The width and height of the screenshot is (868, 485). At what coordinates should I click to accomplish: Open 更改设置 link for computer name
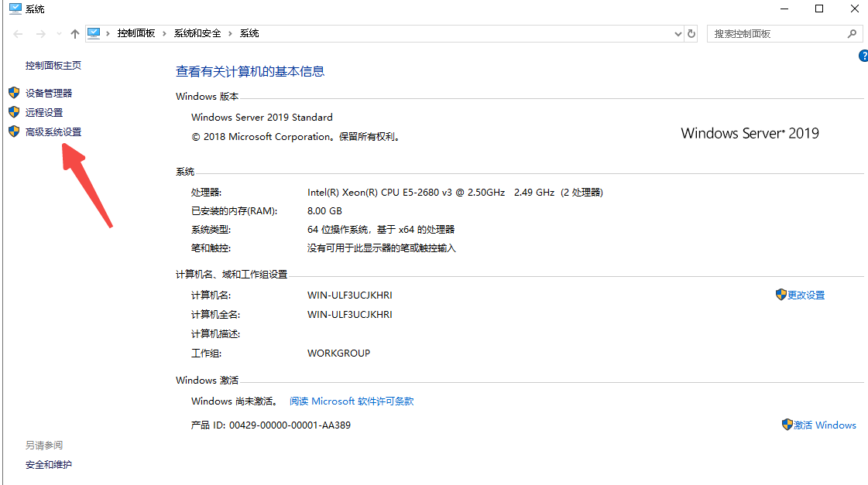(x=806, y=295)
